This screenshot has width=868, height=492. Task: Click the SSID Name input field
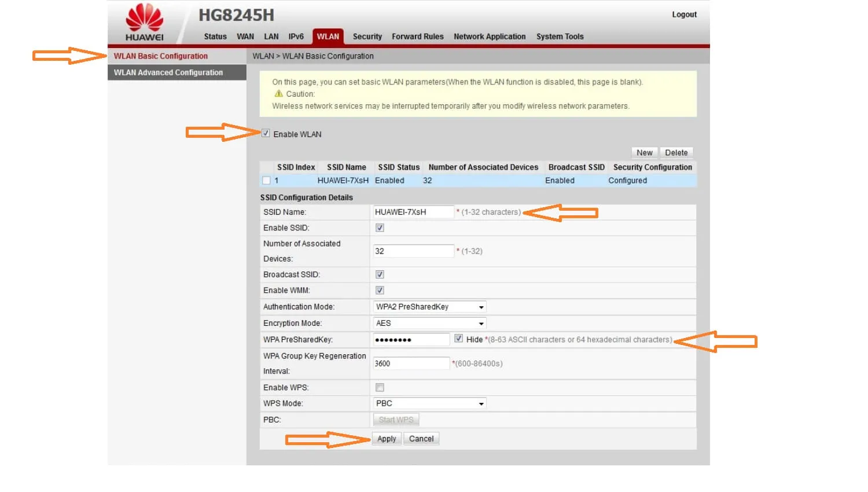point(413,212)
